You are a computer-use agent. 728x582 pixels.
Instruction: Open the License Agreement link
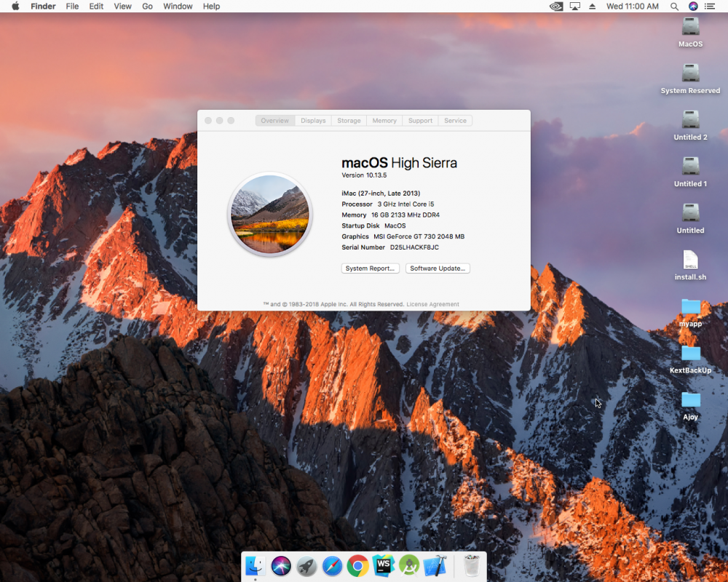pos(432,305)
